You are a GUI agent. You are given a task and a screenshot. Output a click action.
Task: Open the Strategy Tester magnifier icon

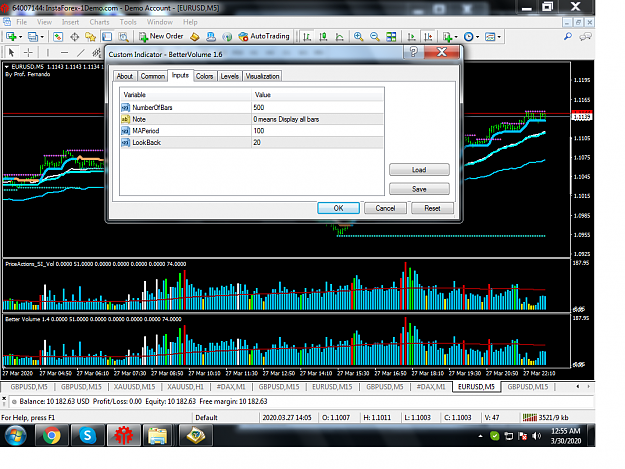click(x=124, y=37)
